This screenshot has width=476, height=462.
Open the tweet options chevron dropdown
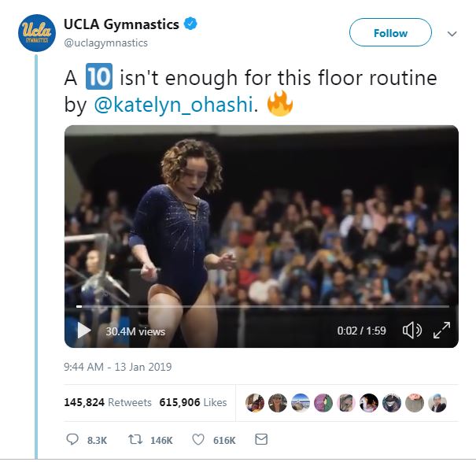tap(452, 33)
